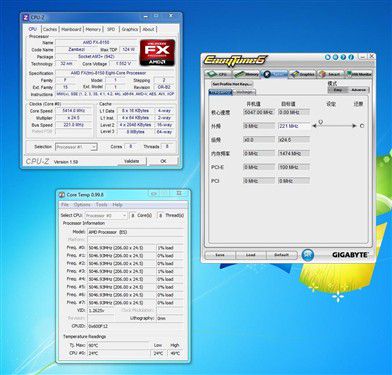Click the round blue button beside GIGABYTE logo
Viewport: 392px width, 375px height.
point(308,255)
